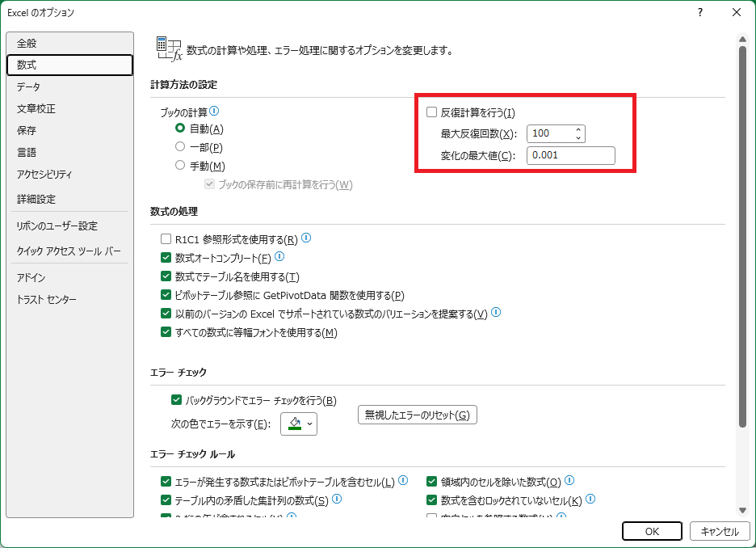This screenshot has height=548, width=756.
Task: Click the help question mark icon
Action: point(700,13)
